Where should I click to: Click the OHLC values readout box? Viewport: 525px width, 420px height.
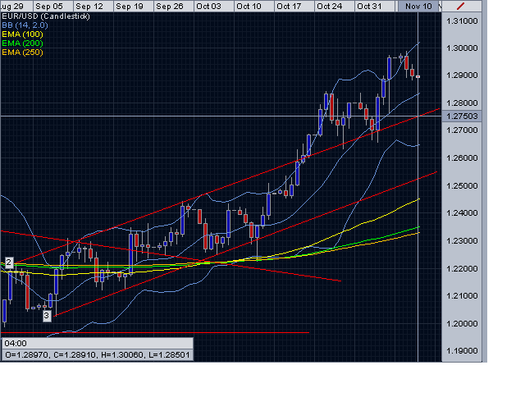pos(98,354)
